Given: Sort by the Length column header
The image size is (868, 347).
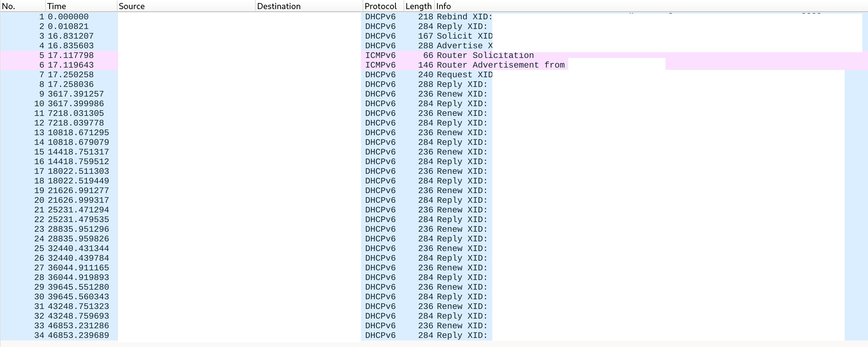Looking at the screenshot, I should [419, 6].
